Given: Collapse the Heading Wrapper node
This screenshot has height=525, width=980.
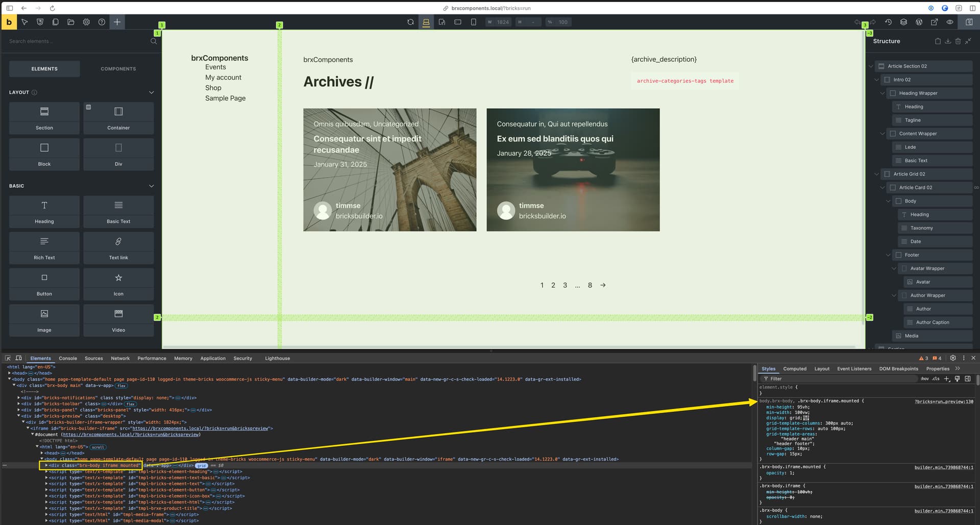Looking at the screenshot, I should (883, 93).
